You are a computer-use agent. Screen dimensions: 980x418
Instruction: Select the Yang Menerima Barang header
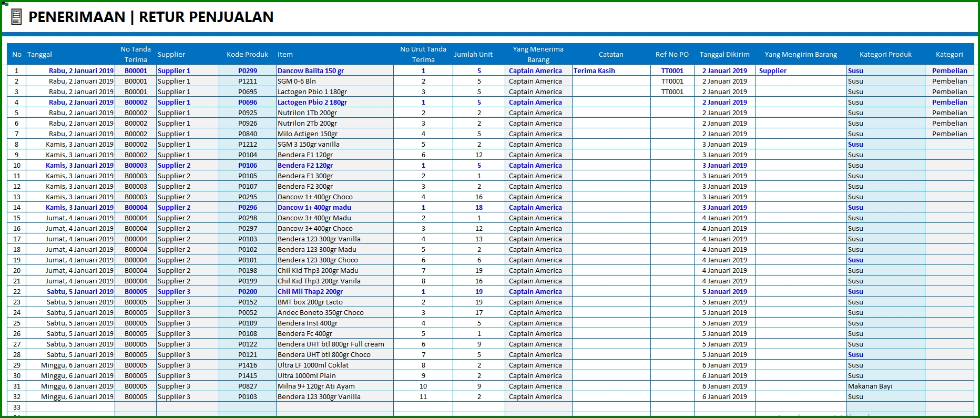click(x=538, y=54)
